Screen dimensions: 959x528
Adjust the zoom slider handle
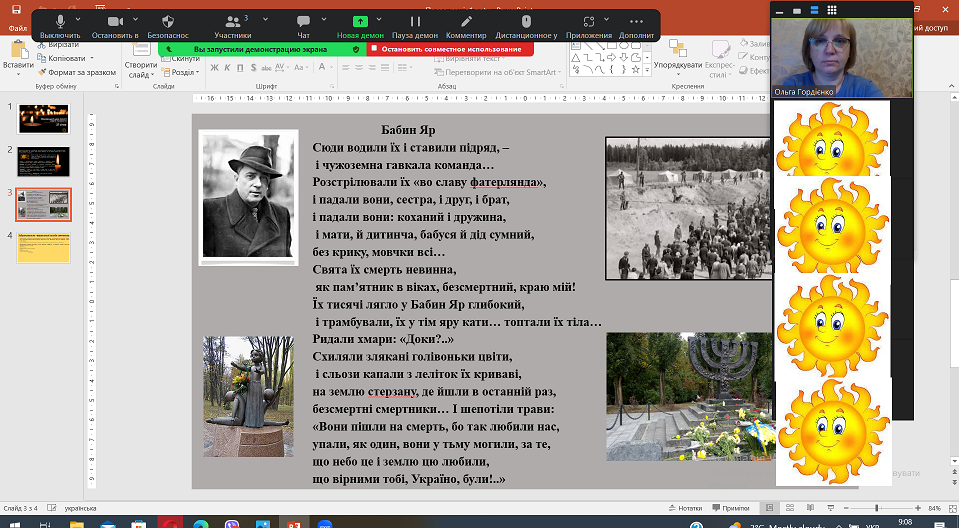[876, 508]
